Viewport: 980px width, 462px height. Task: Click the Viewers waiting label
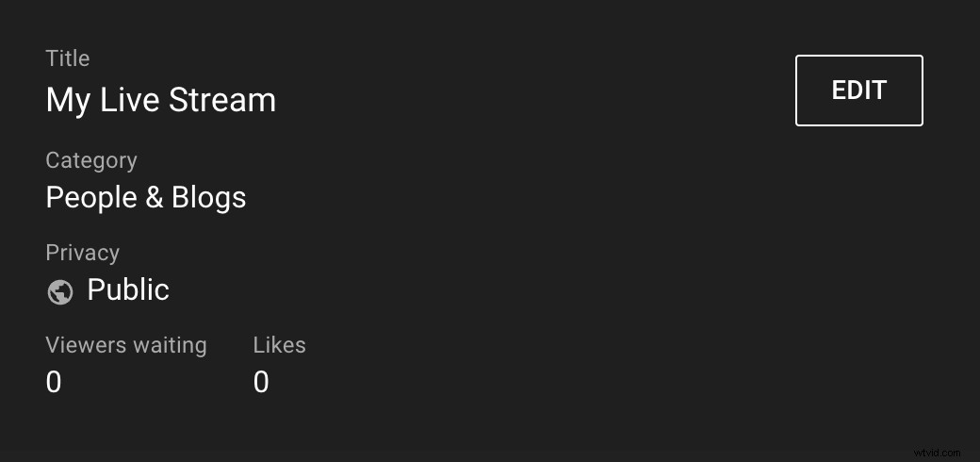tap(126, 345)
